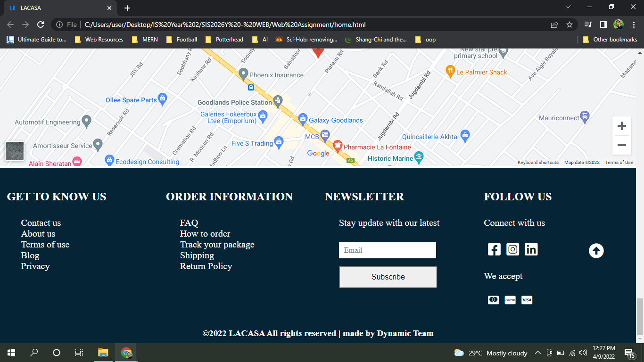Select the Visa payment icon
This screenshot has width=644, height=362.
pos(527,300)
